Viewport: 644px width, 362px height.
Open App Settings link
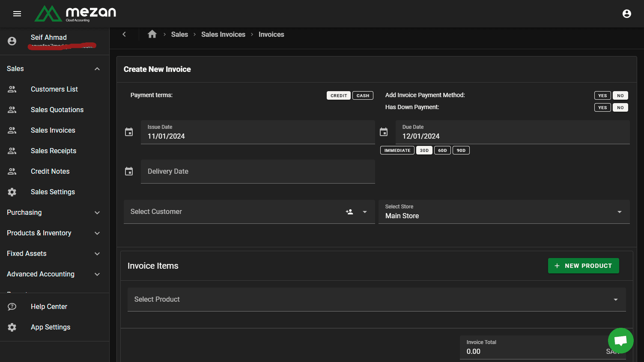pyautogui.click(x=51, y=327)
